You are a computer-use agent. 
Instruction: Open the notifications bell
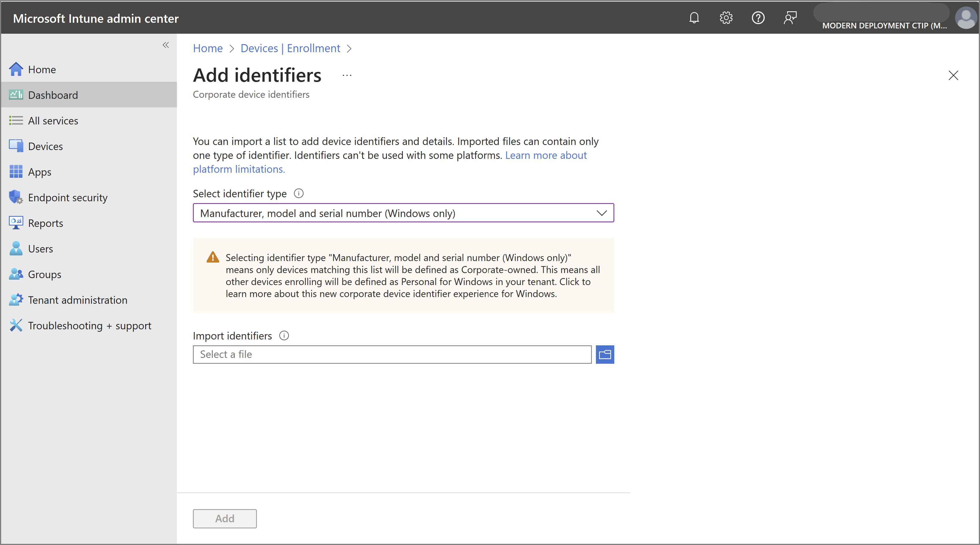694,17
